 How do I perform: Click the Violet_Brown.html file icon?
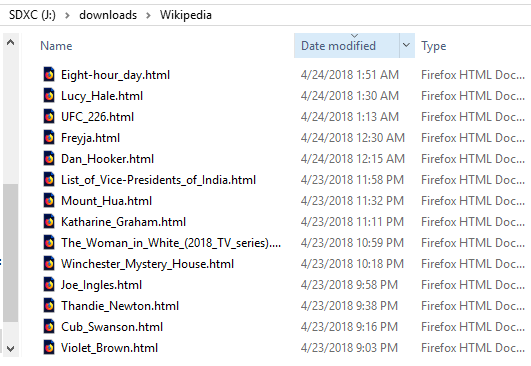click(x=49, y=347)
